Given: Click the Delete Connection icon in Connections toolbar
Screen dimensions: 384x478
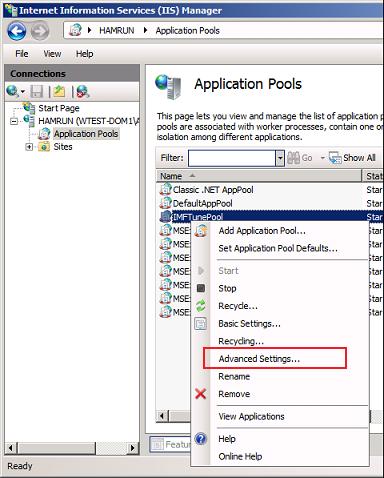Looking at the screenshot, I should (x=82, y=91).
